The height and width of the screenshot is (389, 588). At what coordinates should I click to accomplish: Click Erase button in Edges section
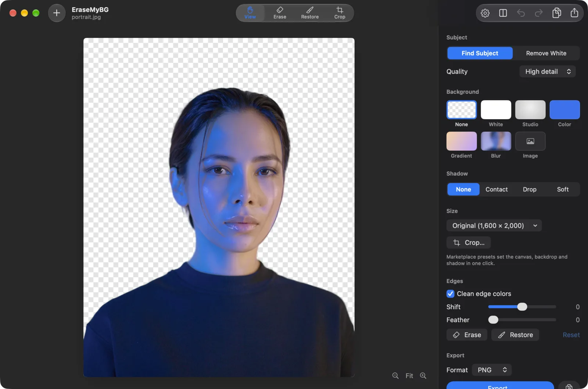point(467,335)
